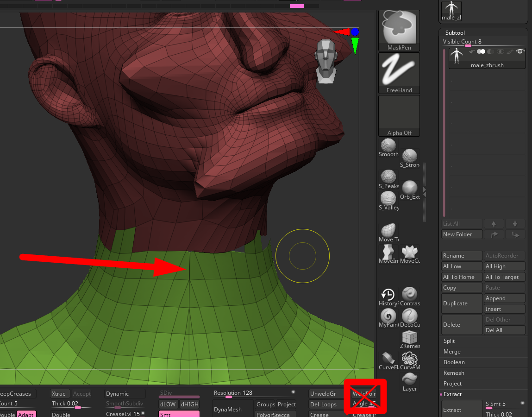Image resolution: width=532 pixels, height=417 pixels.
Task: Toggle DynaMesh Project option
Action: pyautogui.click(x=287, y=404)
